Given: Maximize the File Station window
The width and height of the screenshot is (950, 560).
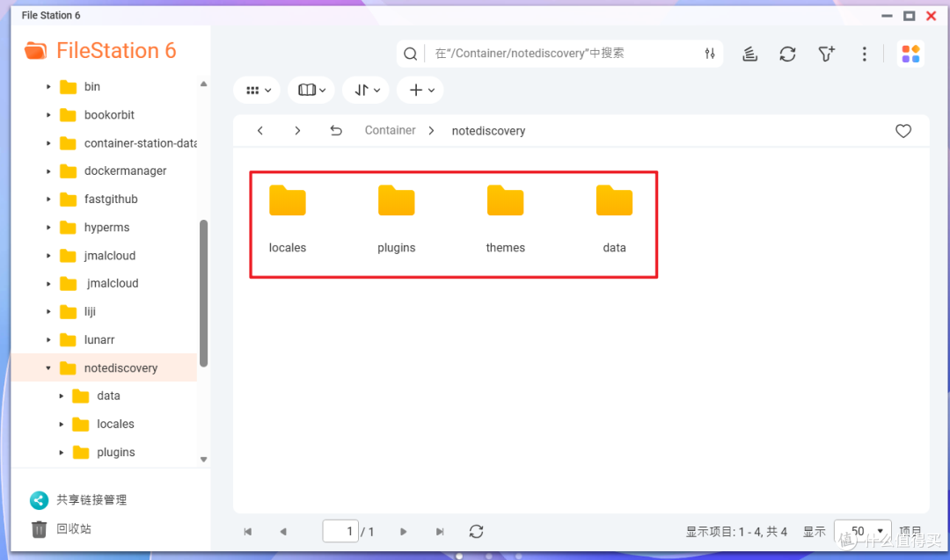Looking at the screenshot, I should click(909, 16).
